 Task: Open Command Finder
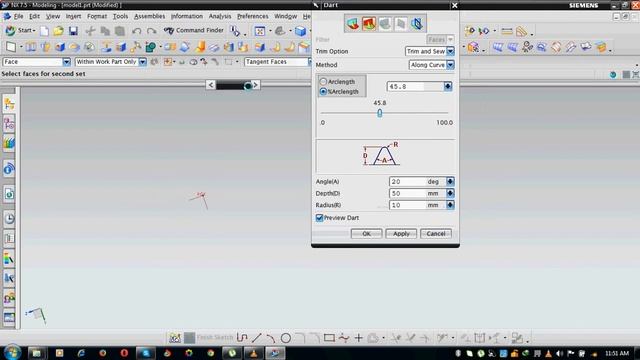click(x=193, y=30)
